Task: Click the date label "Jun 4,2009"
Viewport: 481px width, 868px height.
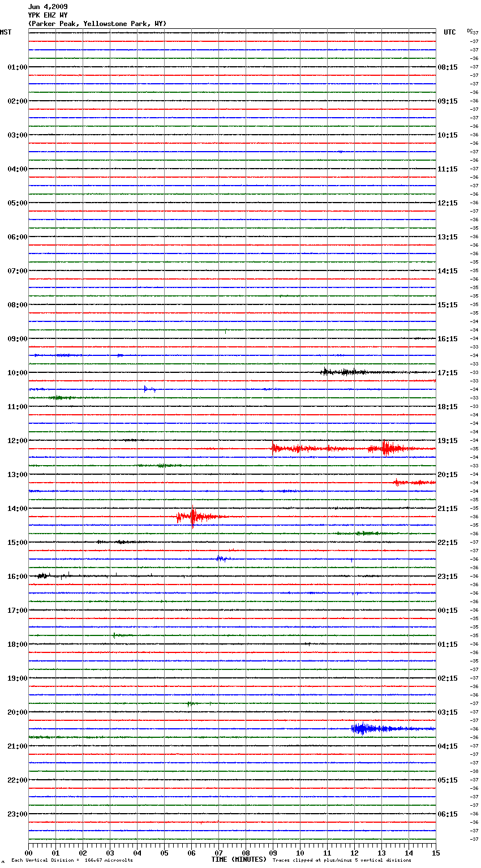Action: (48, 7)
